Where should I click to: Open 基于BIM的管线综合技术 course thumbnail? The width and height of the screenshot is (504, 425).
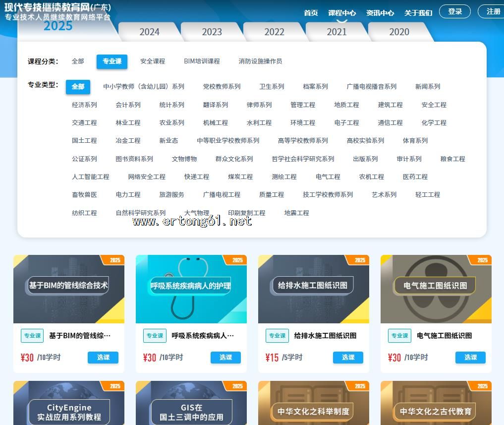pyautogui.click(x=68, y=289)
